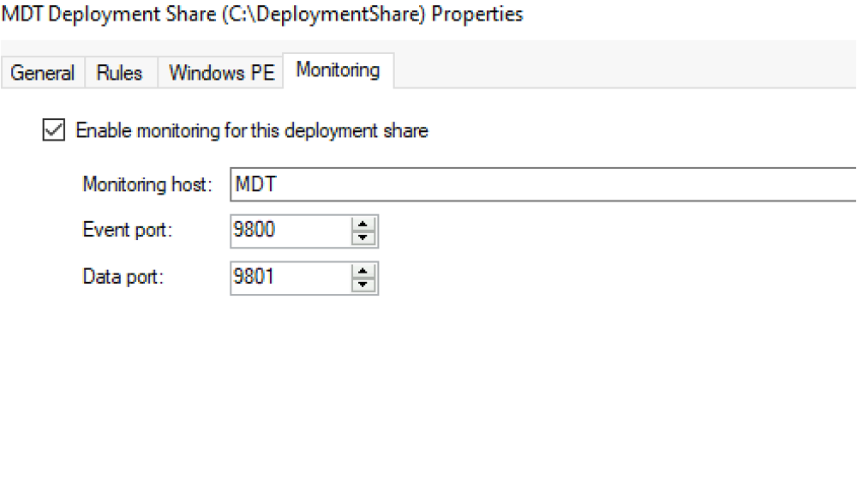Uncheck the Enable monitoring checkbox
857x504 pixels.
pyautogui.click(x=53, y=130)
